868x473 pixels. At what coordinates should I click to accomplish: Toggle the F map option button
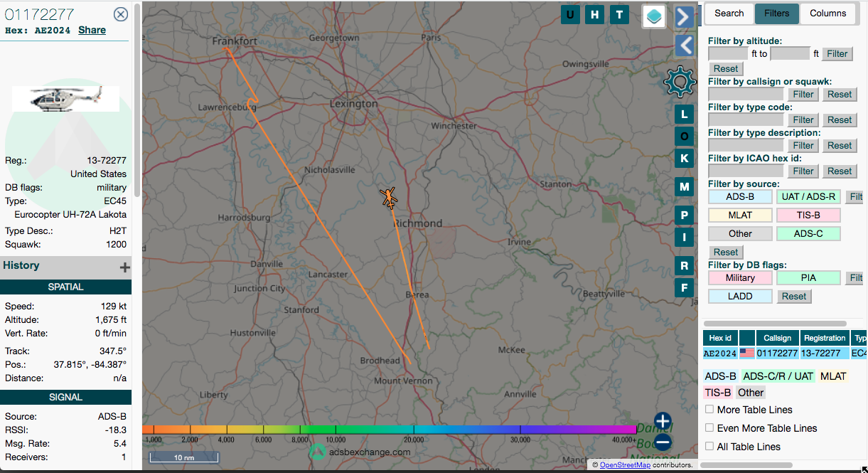[x=684, y=287]
